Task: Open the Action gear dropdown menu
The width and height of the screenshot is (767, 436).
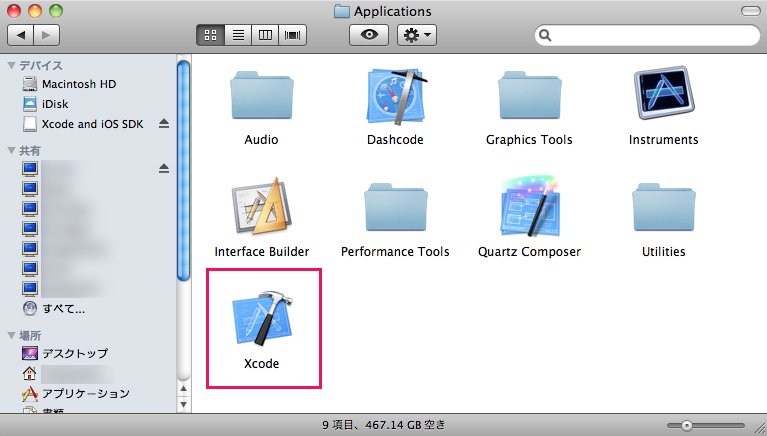Action: [417, 35]
